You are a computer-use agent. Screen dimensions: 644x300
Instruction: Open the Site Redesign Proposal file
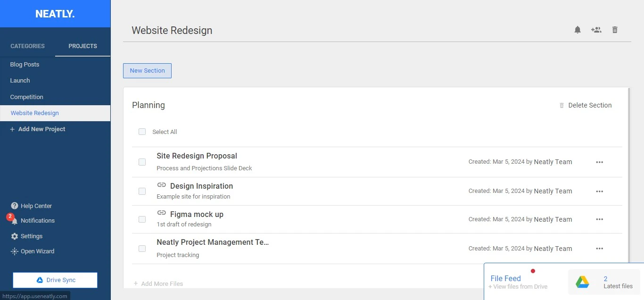(x=197, y=156)
